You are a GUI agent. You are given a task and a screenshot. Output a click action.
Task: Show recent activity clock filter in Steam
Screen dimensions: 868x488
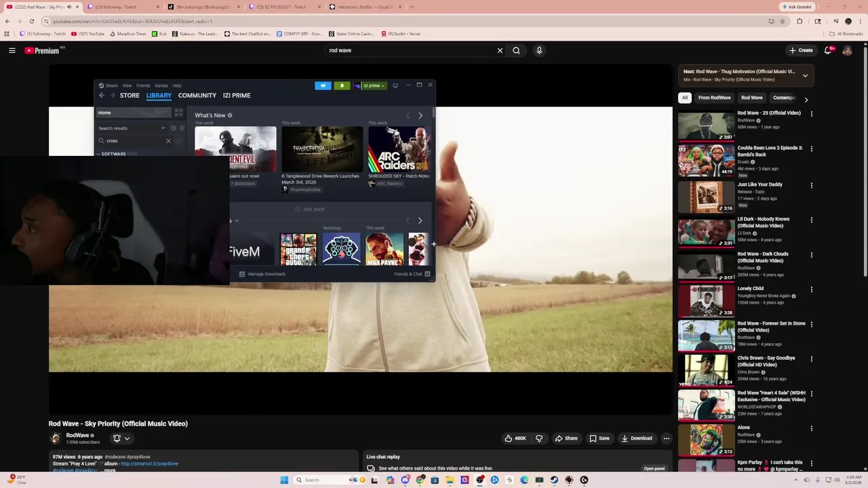[173, 128]
